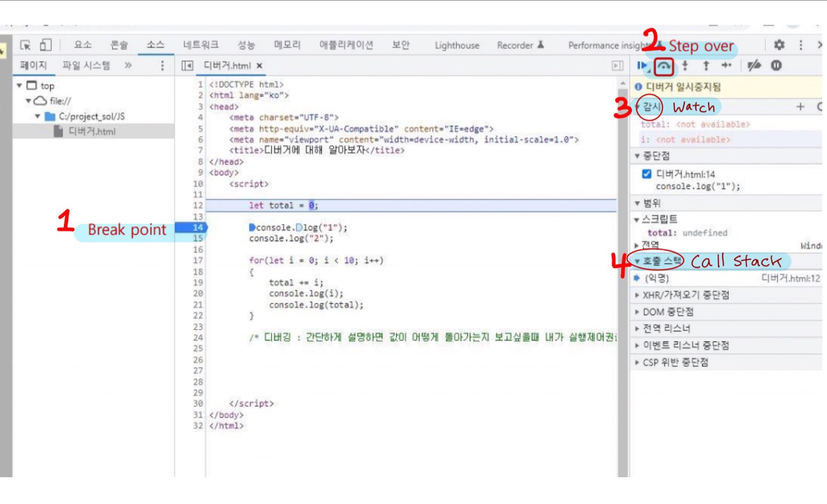
Task: Click the Step into next function icon
Action: pos(685,66)
